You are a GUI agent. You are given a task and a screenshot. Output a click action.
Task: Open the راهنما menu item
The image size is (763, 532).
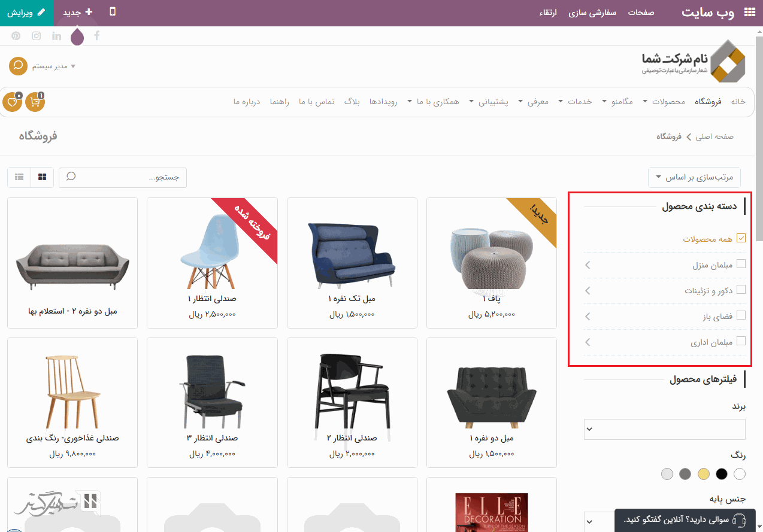[x=279, y=102]
